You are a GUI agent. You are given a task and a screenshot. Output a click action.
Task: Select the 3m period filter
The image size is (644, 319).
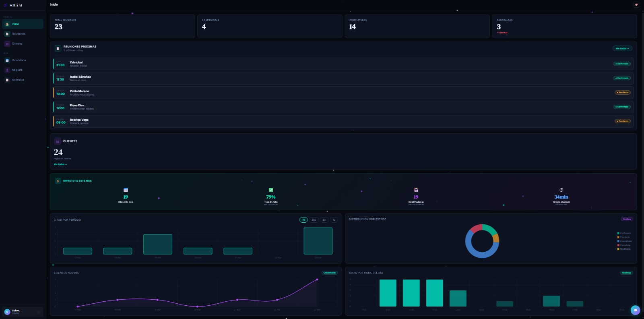coord(324,220)
